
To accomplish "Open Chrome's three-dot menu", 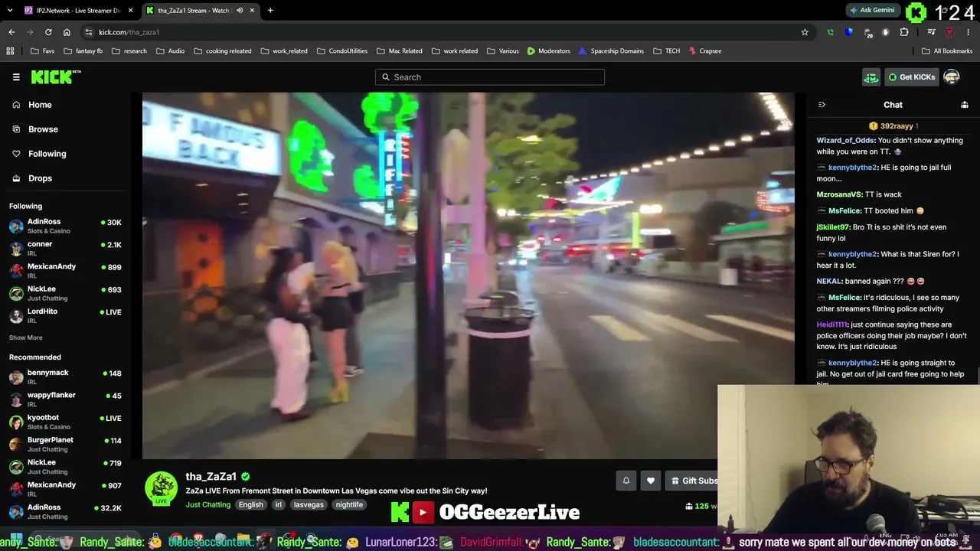I will (x=969, y=32).
